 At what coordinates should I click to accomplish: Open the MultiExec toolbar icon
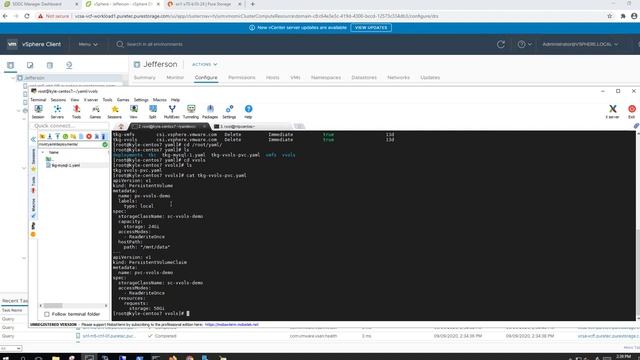click(172, 111)
